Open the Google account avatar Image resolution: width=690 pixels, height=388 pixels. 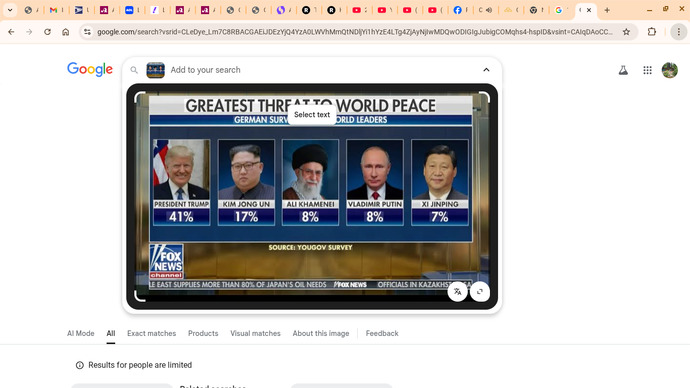coord(670,70)
